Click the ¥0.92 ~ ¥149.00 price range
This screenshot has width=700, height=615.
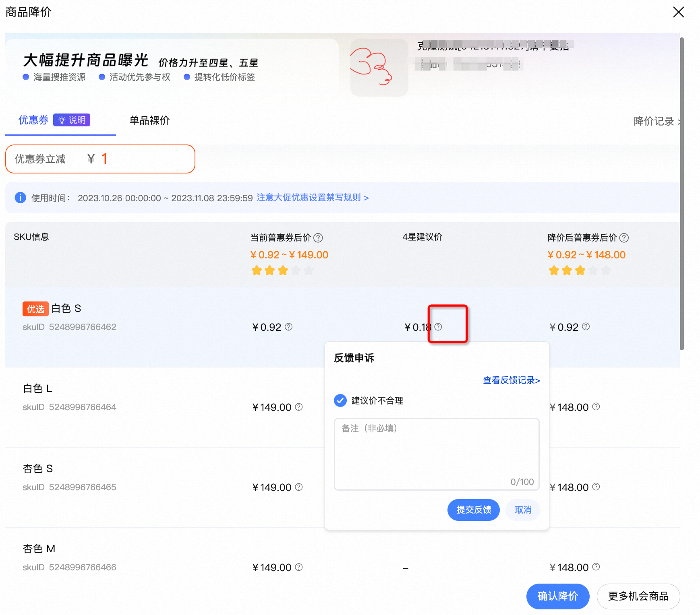coord(289,255)
